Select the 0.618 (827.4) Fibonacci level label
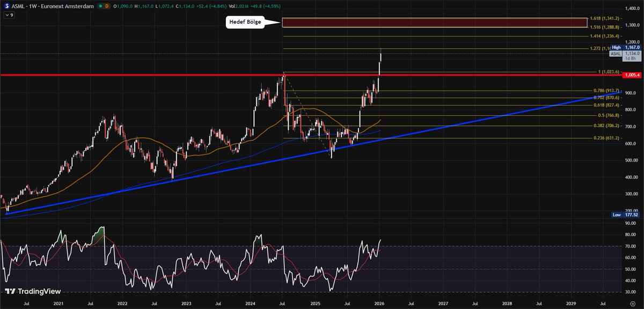Viewport: 644px width, 309px height. click(x=606, y=105)
